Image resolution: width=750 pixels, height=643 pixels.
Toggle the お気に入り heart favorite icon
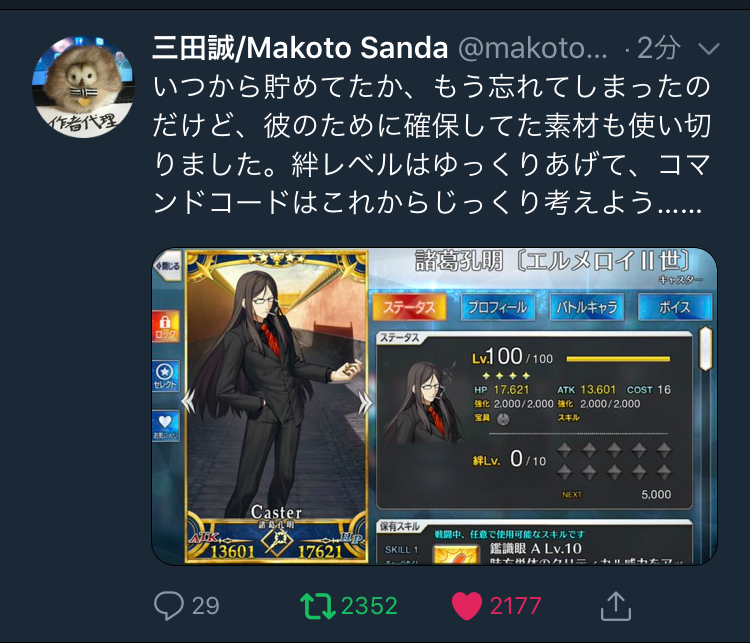[165, 426]
